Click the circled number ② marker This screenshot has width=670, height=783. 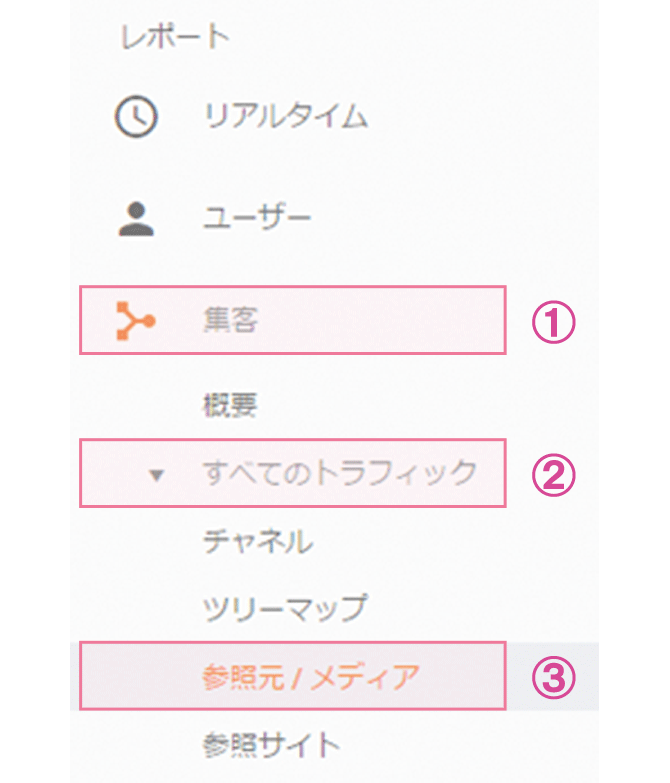click(553, 475)
